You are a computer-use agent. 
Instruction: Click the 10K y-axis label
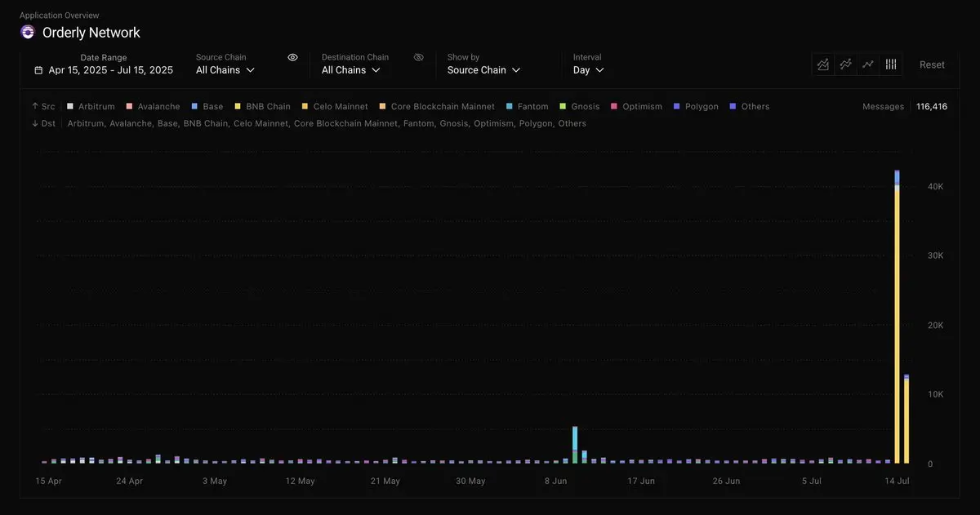tap(935, 394)
